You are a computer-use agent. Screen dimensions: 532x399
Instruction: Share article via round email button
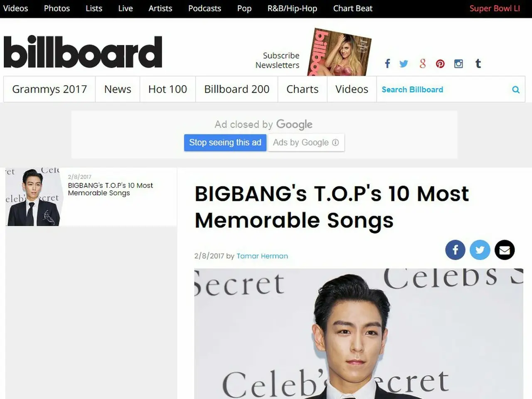505,250
